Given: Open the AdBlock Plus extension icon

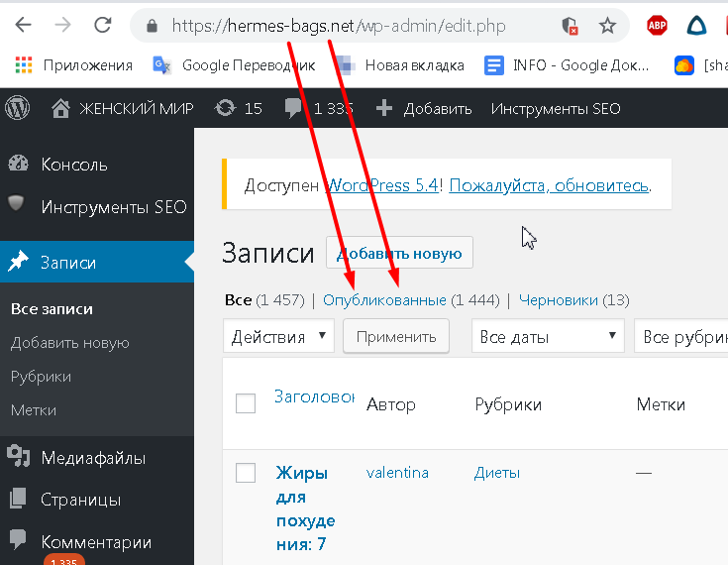Looking at the screenshot, I should pos(657,25).
